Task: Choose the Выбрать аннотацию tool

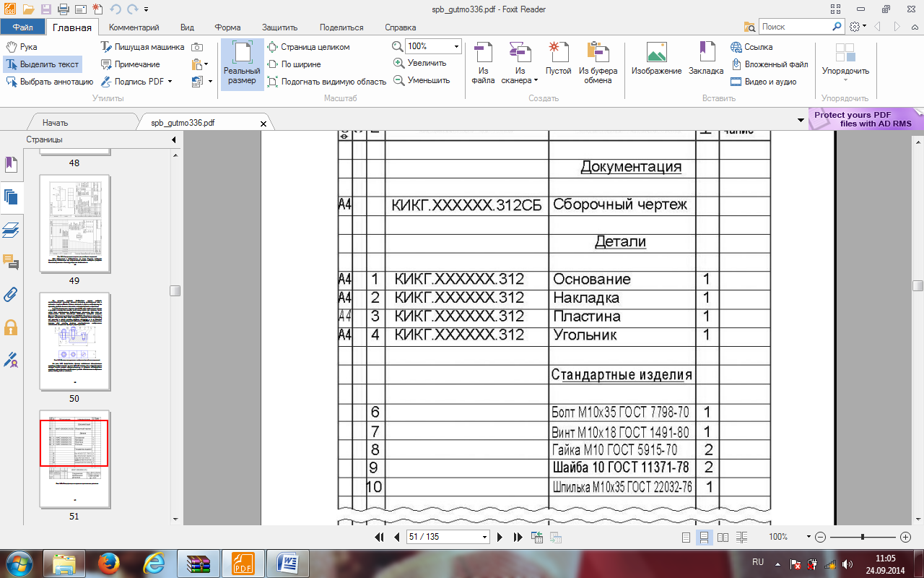Action: point(49,82)
